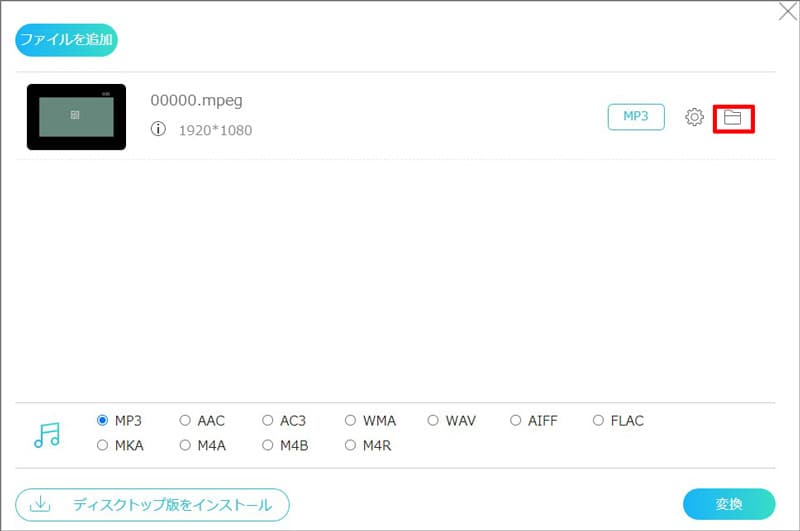Click the ファイルを追加 button
The height and width of the screenshot is (531, 800).
pyautogui.click(x=66, y=41)
